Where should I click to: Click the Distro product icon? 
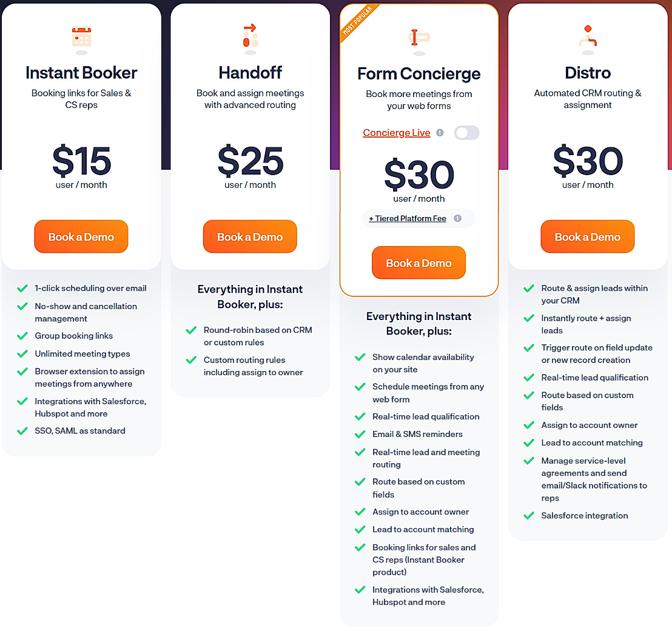(587, 36)
